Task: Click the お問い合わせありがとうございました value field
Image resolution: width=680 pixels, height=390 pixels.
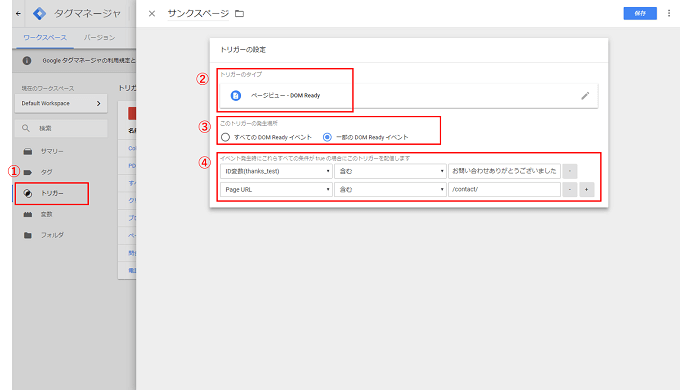Action: pos(504,171)
